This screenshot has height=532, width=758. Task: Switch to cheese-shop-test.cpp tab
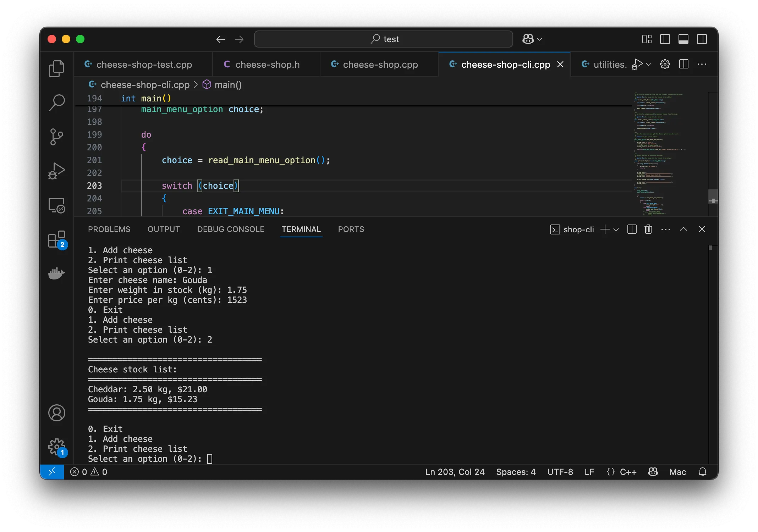(x=143, y=64)
